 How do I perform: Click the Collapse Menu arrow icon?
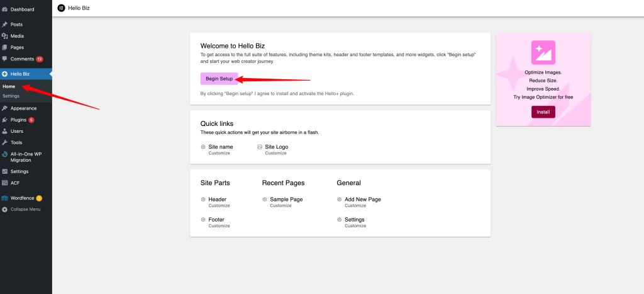[4, 209]
